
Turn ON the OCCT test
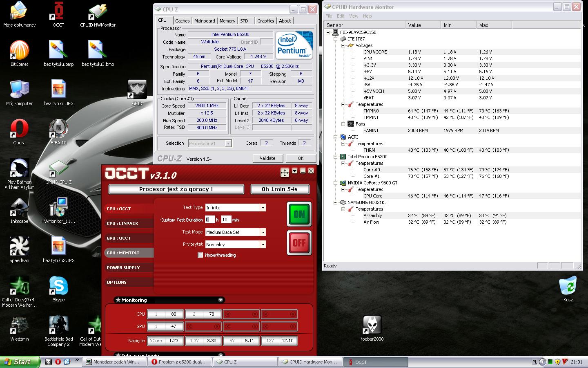[x=299, y=214]
